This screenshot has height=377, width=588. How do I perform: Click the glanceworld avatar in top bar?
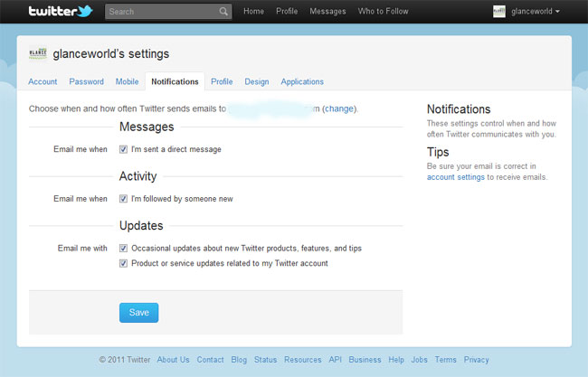click(x=498, y=11)
